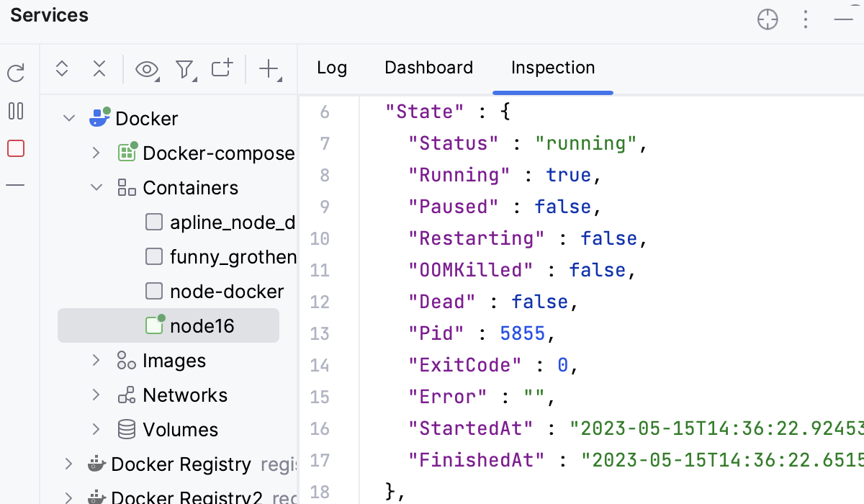This screenshot has width=864, height=504.
Task: Tick the funny_grothen container checkbox
Action: 154,256
